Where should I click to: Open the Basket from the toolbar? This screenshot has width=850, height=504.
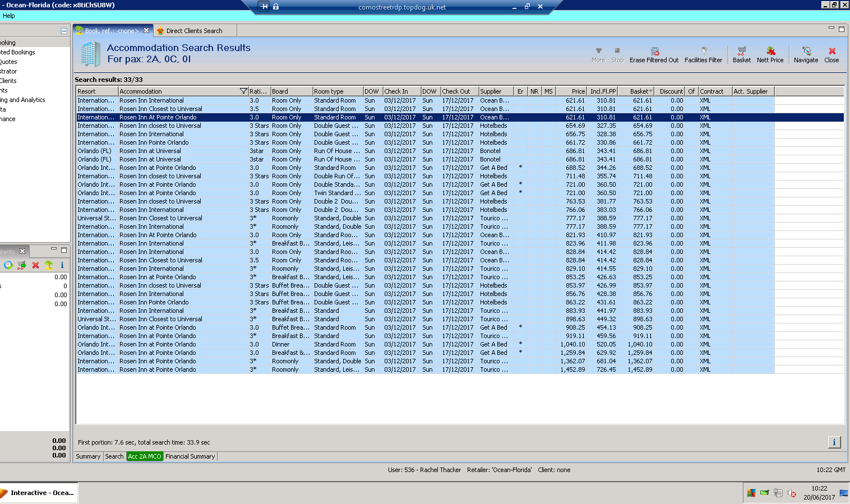coord(742,50)
